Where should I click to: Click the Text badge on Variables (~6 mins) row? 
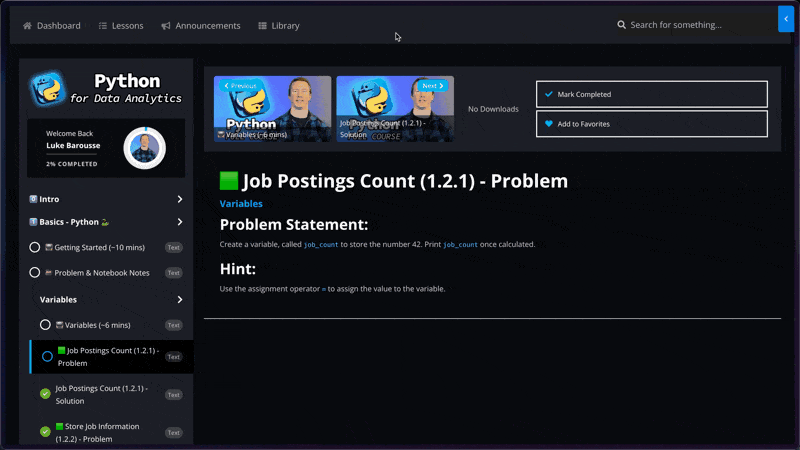click(173, 325)
